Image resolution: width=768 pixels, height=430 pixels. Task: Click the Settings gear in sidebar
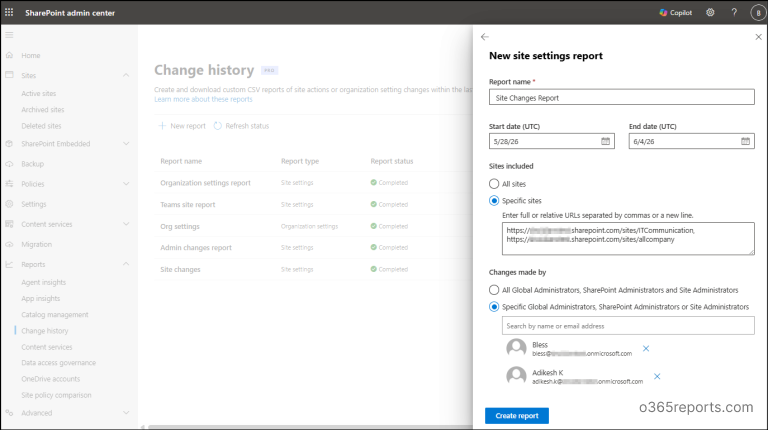pos(9,204)
